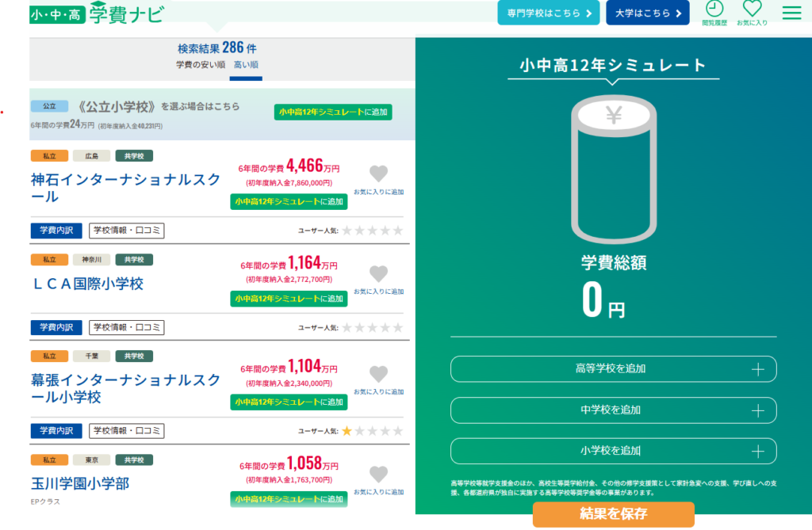
Task: Open 学費内訳 for 神石インターナショナルスクール
Action: pyautogui.click(x=56, y=231)
